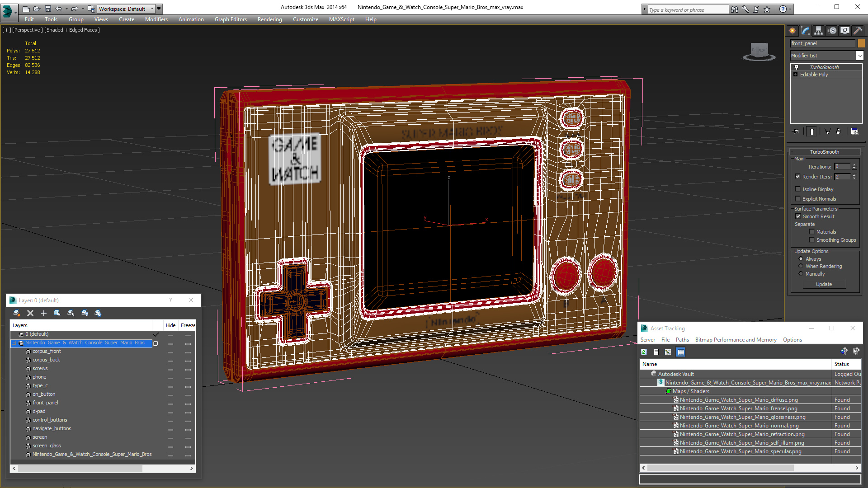This screenshot has height=488, width=868.
Task: Click Make Unique icon in modifier stack
Action: (x=827, y=131)
